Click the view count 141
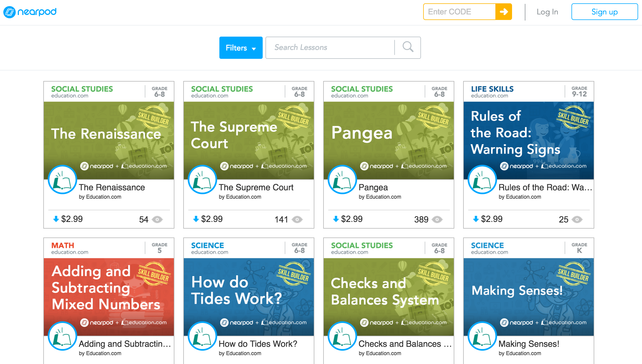 point(281,219)
